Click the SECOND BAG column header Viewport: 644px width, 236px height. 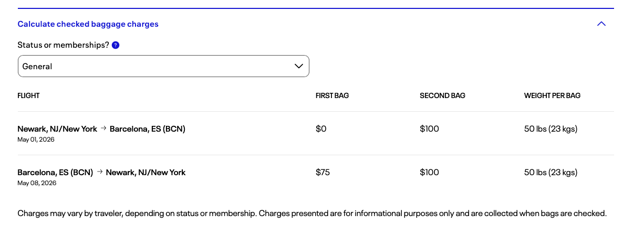point(442,95)
